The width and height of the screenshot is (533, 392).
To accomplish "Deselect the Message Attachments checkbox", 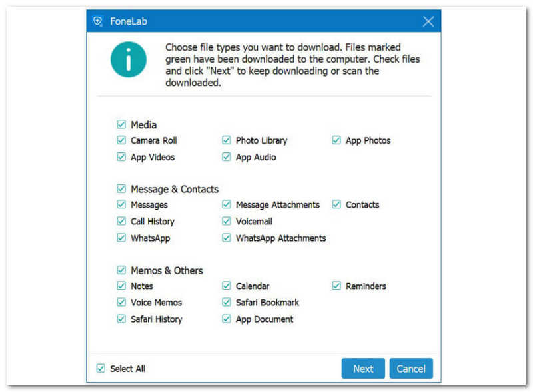I will (x=227, y=205).
